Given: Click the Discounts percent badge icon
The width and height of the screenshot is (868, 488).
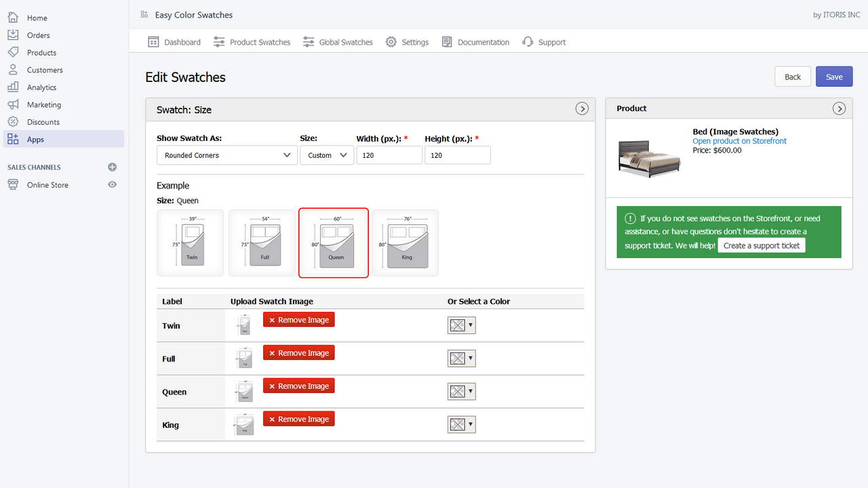Looking at the screenshot, I should click(x=13, y=122).
